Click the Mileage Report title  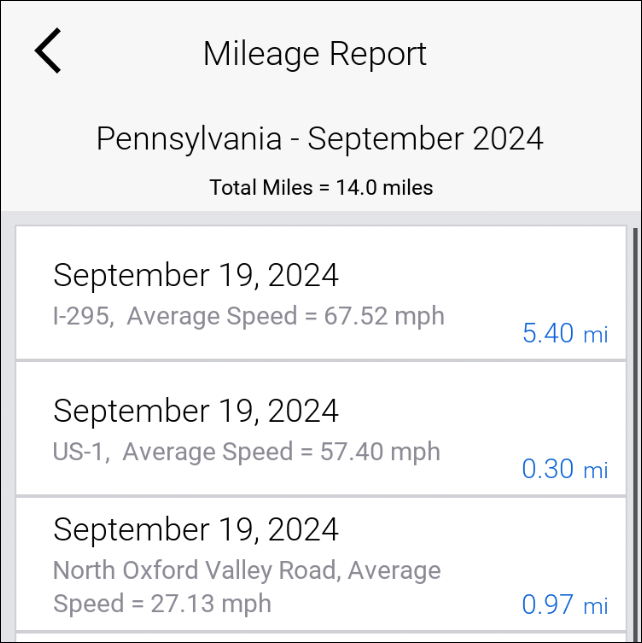pos(315,53)
